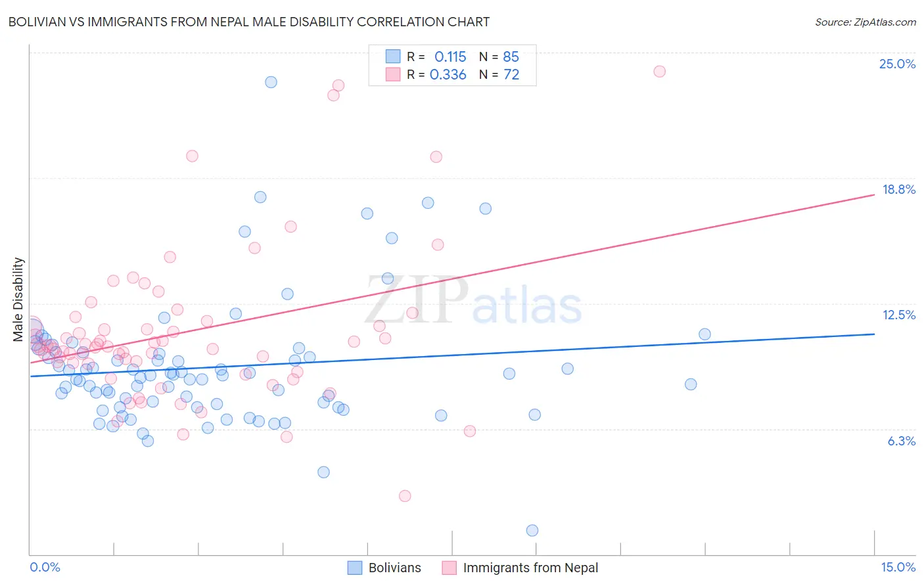The height and width of the screenshot is (586, 924).
Task: Click the 25.0% y-axis label
Action: (x=897, y=64)
